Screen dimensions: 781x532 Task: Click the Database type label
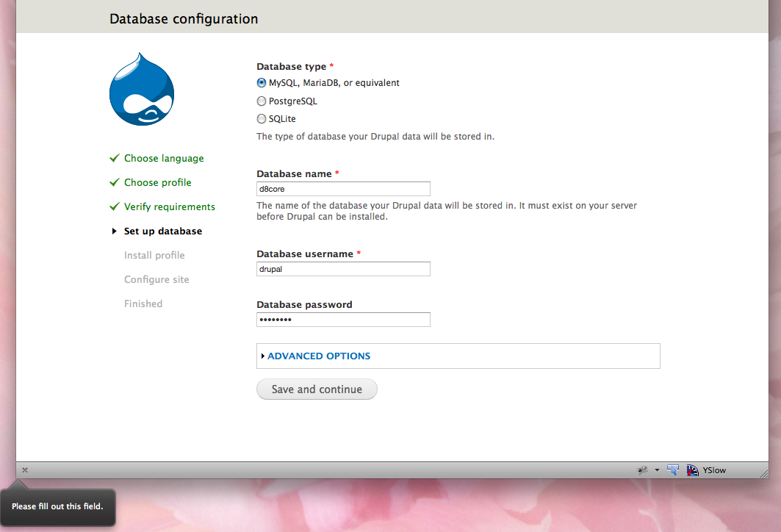point(292,67)
